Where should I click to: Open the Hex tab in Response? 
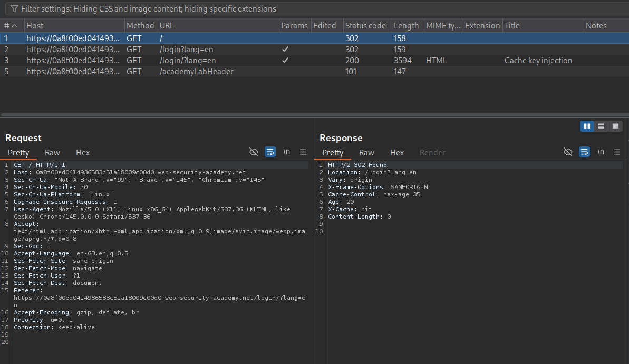coord(396,153)
